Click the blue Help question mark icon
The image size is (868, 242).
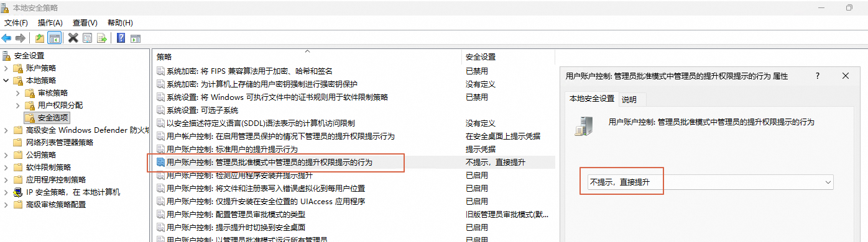pos(121,38)
